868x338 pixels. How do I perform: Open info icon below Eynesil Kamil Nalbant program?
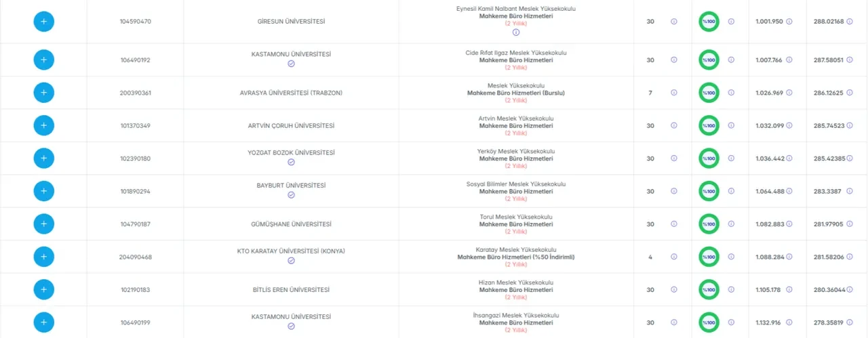click(516, 32)
